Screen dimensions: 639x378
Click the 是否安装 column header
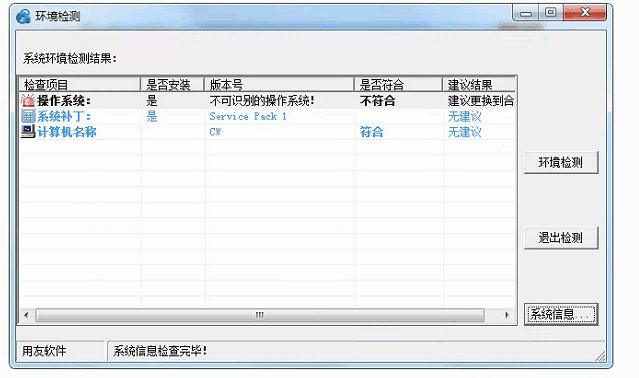tap(172, 84)
